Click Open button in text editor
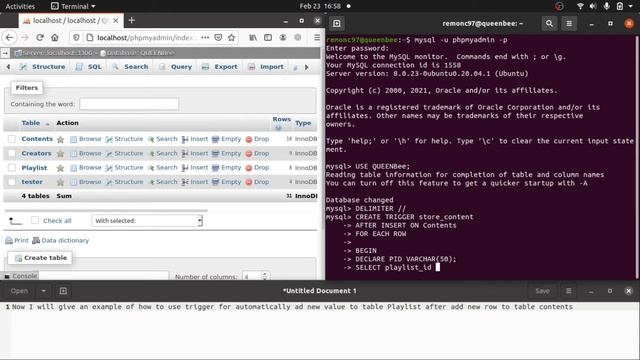 19,291
